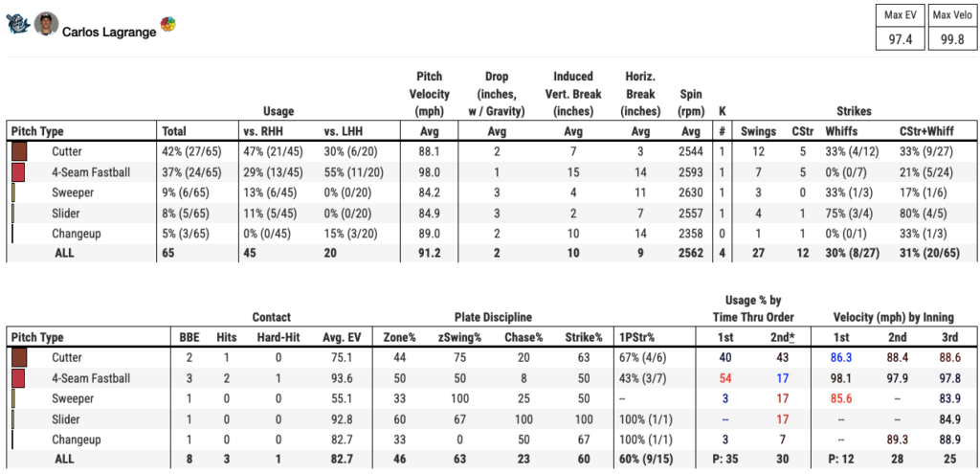
Task: Click Carlos Lagrange's headshot photo
Action: click(x=44, y=25)
